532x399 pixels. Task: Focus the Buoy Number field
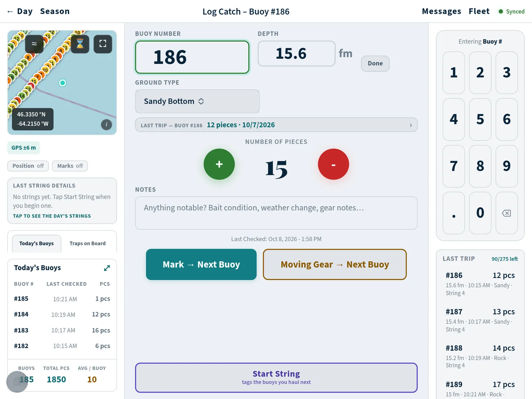[x=192, y=57]
